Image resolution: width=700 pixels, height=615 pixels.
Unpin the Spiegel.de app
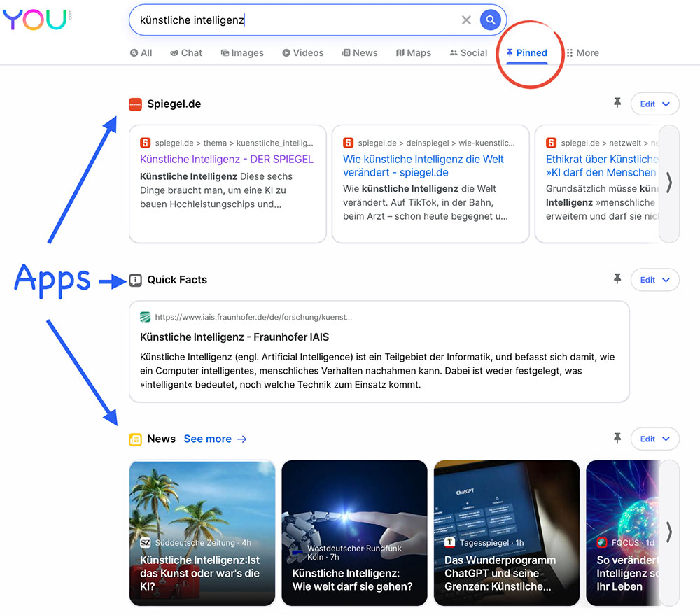(617, 103)
